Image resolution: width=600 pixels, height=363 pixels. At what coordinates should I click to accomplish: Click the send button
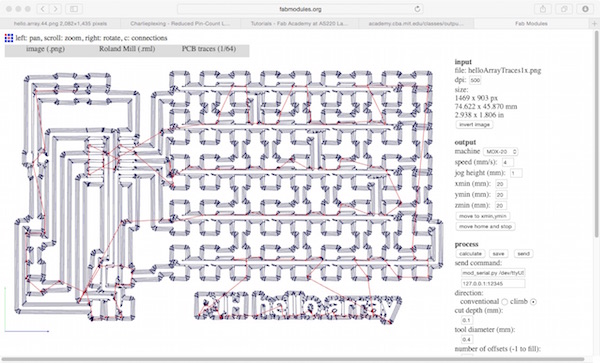coord(523,254)
